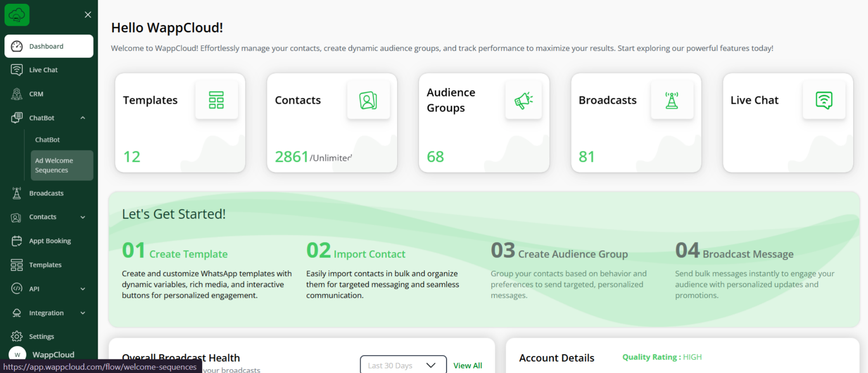Viewport: 868px width, 373px height.
Task: Click the Overall Broadcast Health heading
Action: 181,357
